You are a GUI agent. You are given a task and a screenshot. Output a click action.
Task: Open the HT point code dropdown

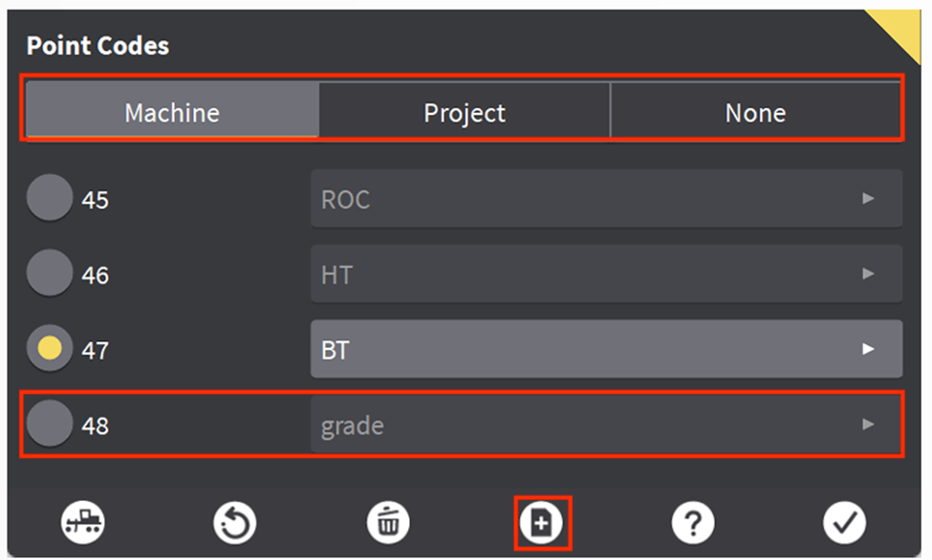[606, 274]
